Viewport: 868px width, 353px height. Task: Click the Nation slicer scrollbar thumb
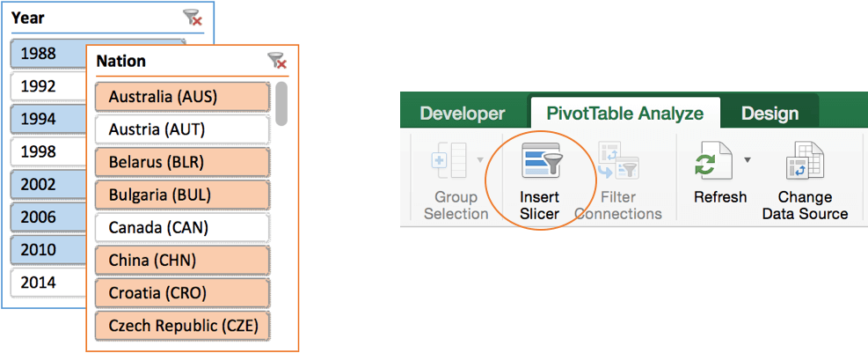tap(281, 103)
